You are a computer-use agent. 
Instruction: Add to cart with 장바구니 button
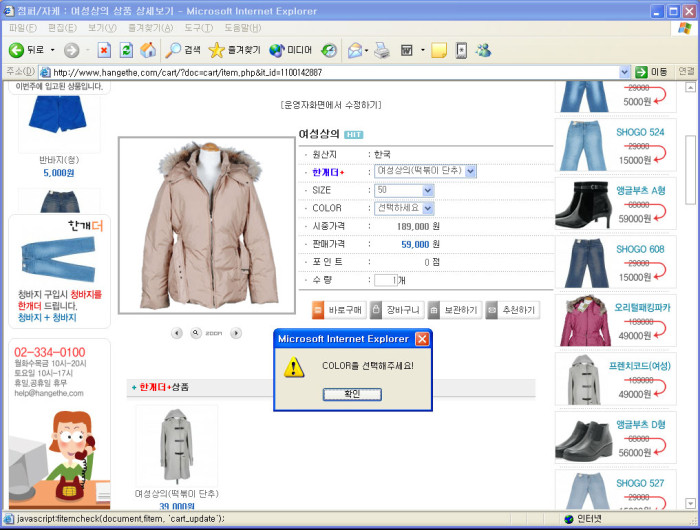[396, 310]
